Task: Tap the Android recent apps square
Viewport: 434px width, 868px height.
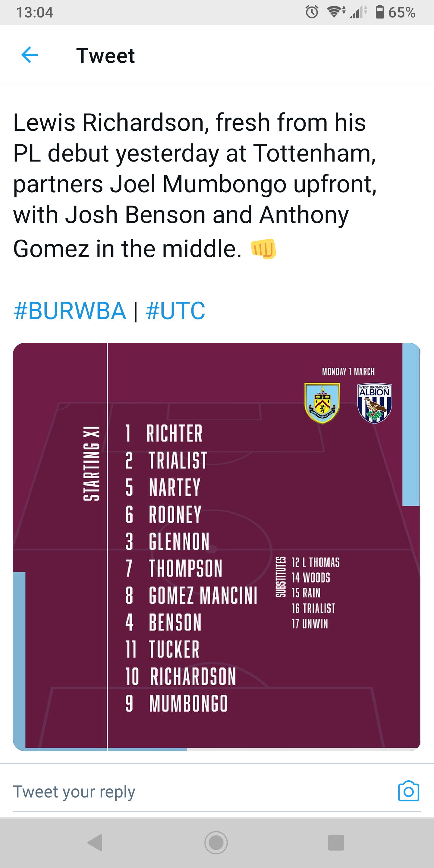Action: click(x=336, y=842)
